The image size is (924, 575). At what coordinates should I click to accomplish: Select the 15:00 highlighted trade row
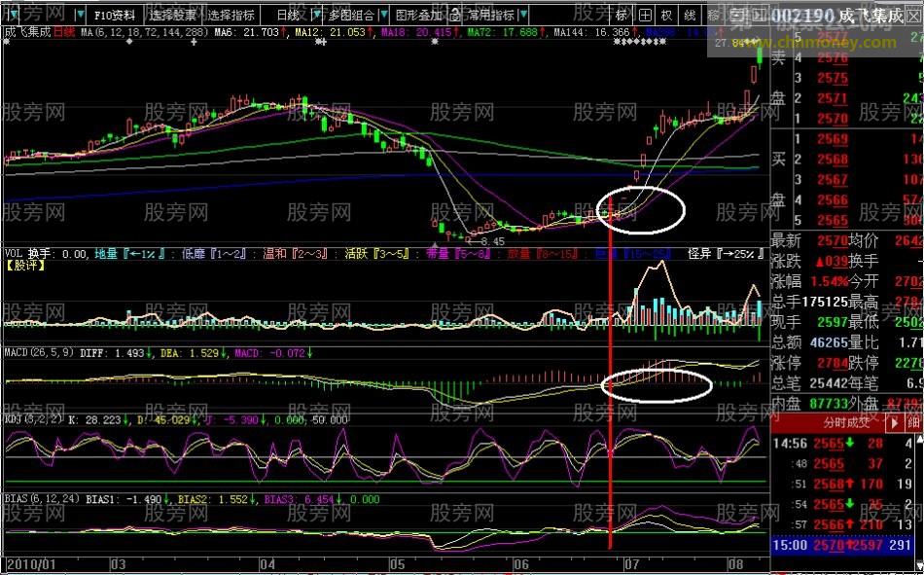coord(842,544)
